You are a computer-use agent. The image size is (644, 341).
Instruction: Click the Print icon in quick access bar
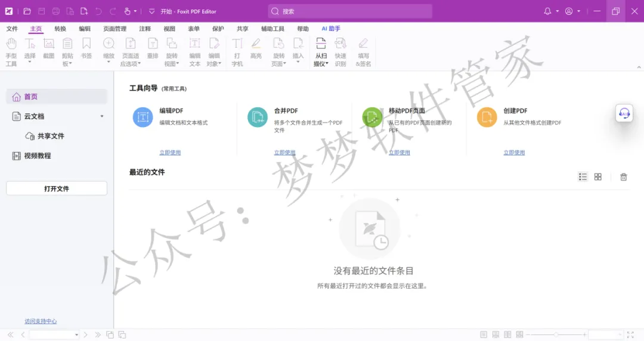[56, 11]
